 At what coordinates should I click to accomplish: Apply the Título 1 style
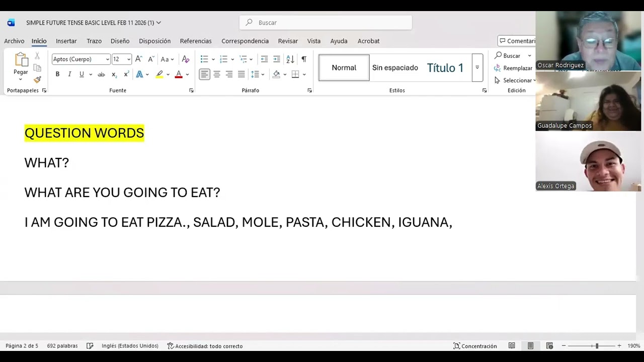(x=445, y=68)
